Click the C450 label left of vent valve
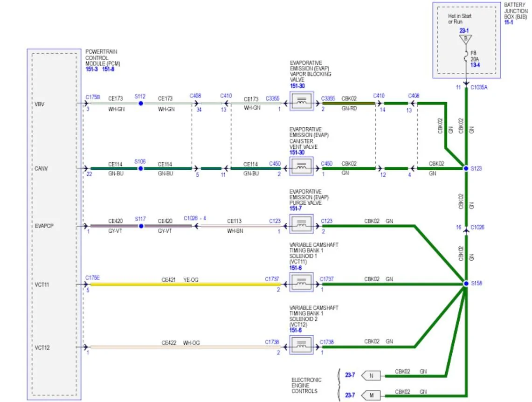 pos(275,164)
